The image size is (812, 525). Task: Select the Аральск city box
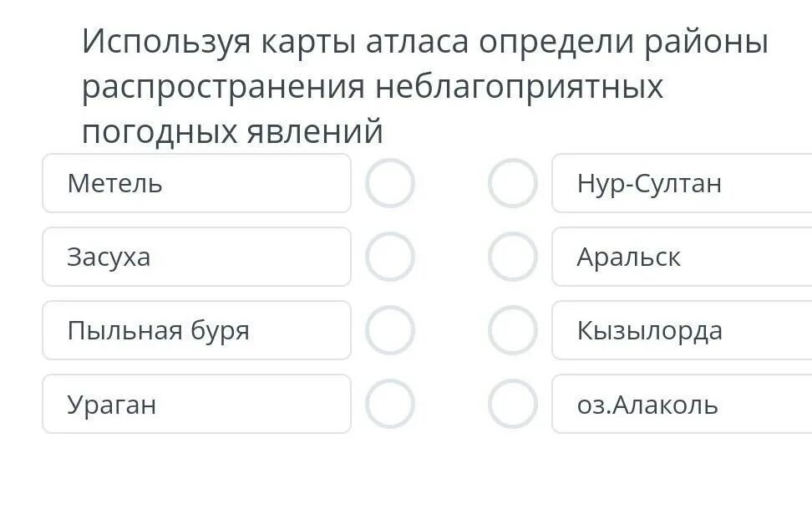point(681,257)
